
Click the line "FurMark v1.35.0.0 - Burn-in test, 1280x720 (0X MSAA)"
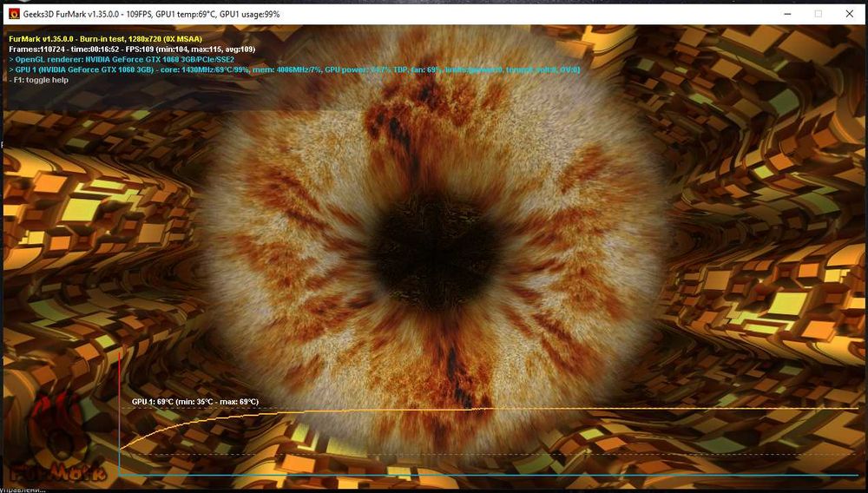(x=106, y=39)
